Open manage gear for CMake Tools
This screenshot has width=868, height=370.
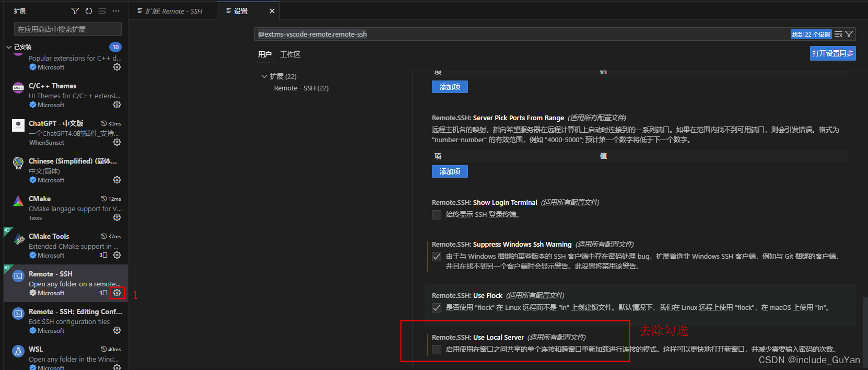coord(117,255)
